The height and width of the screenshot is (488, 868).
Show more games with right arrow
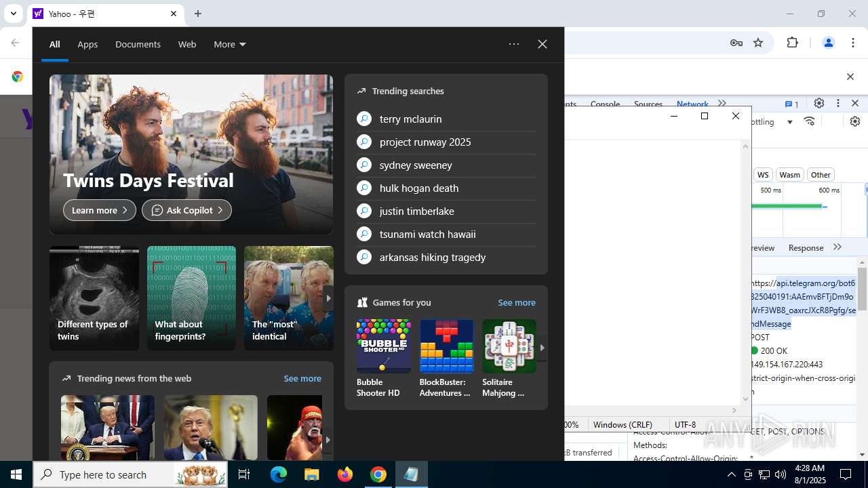(x=542, y=348)
